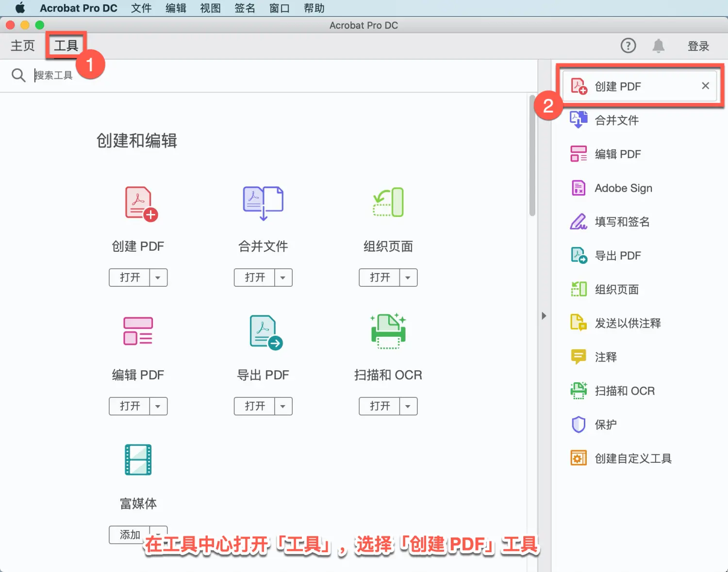728x572 pixels.
Task: Open the 编辑 menu
Action: tap(176, 8)
